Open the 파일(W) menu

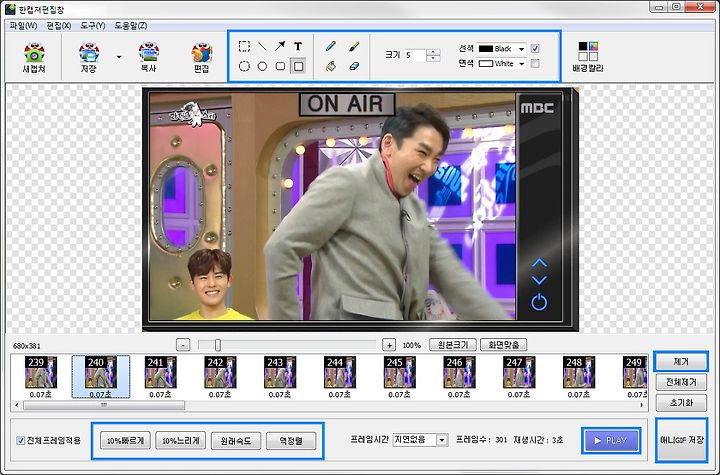pos(23,26)
